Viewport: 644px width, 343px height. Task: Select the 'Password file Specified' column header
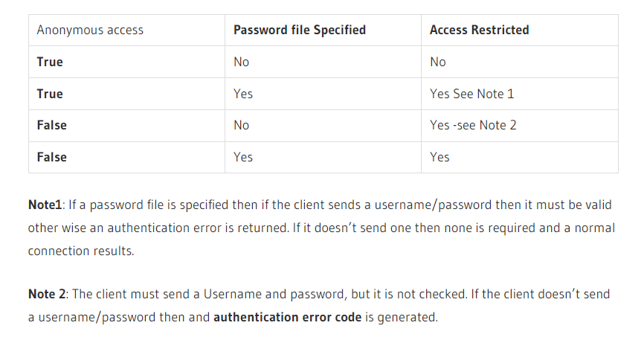(299, 31)
